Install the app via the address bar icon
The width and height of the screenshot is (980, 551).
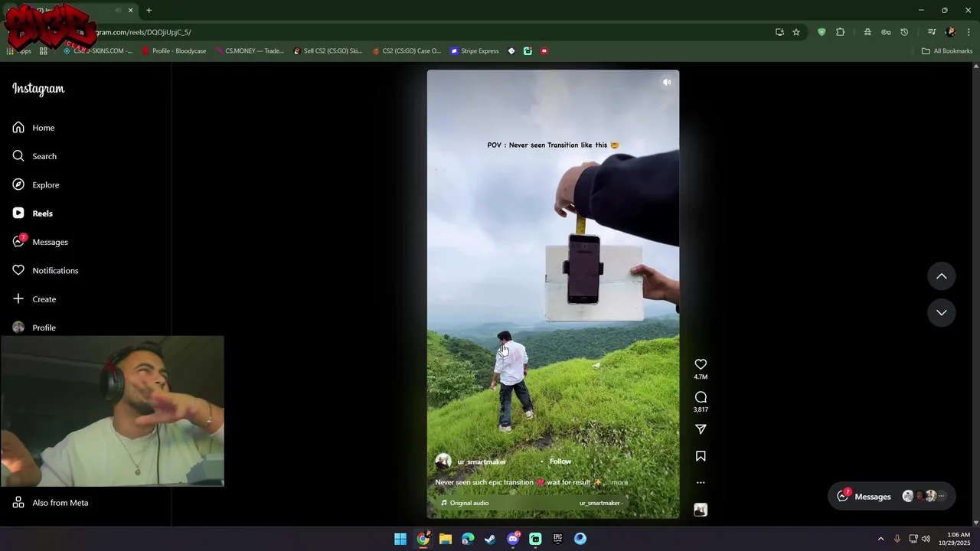(x=779, y=32)
